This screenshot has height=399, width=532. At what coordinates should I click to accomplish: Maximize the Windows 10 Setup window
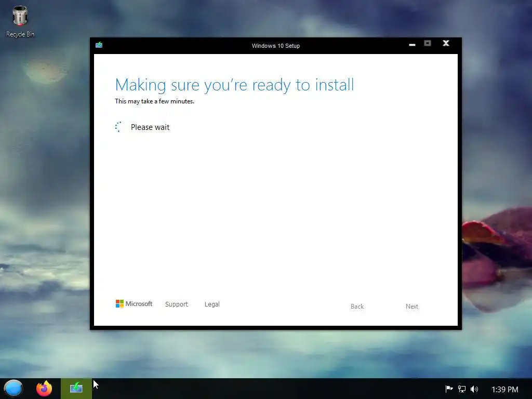coord(428,44)
